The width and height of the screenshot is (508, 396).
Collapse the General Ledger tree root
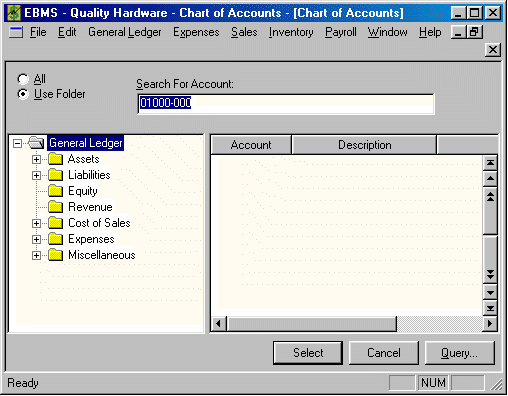tap(17, 144)
